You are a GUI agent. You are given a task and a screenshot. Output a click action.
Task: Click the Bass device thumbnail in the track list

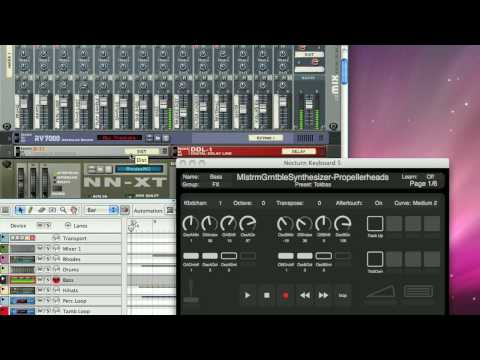22,280
